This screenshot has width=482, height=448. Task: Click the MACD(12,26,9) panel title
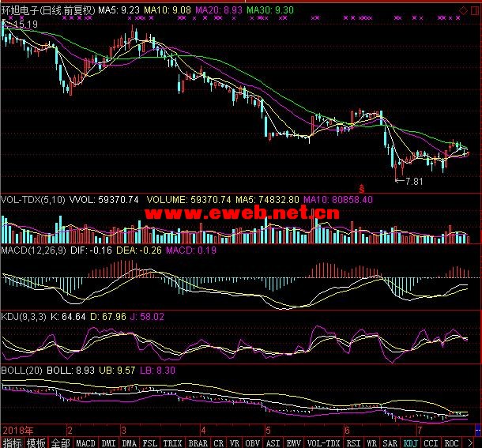tap(33, 250)
